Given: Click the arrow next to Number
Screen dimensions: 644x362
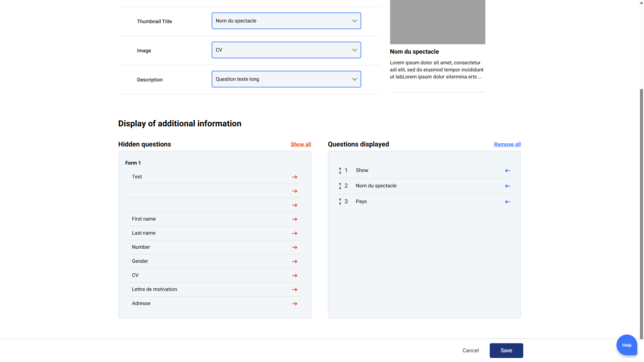Looking at the screenshot, I should pos(294,247).
